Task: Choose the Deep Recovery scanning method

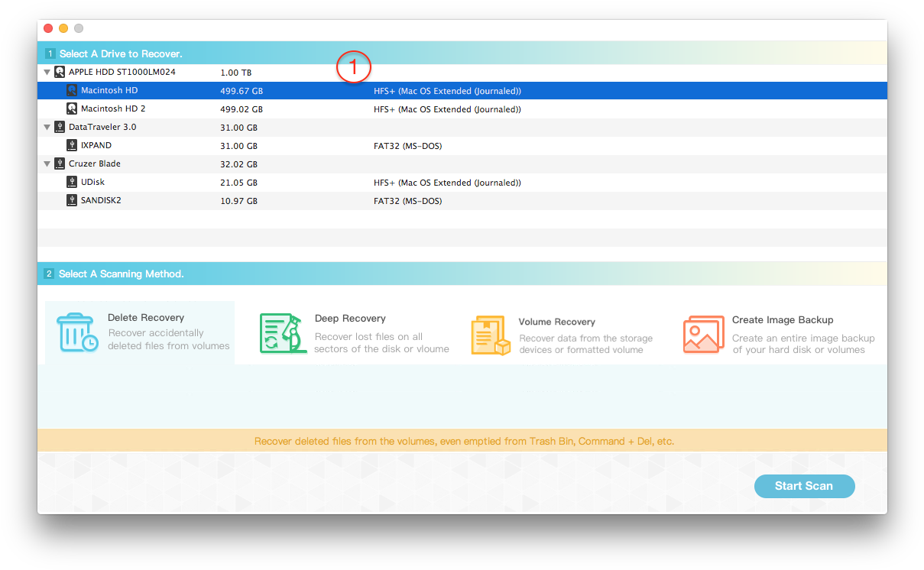Action: [355, 333]
